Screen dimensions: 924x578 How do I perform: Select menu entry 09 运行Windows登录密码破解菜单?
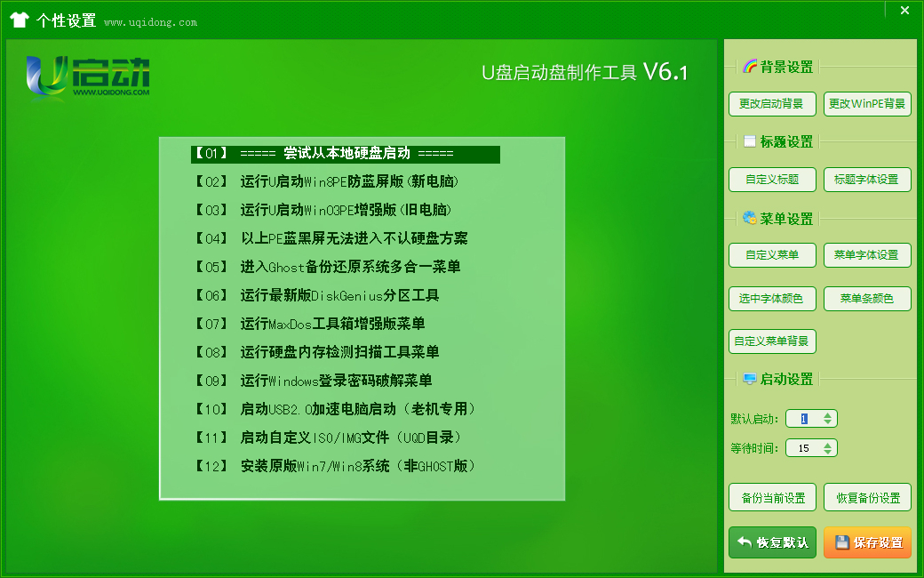[313, 381]
